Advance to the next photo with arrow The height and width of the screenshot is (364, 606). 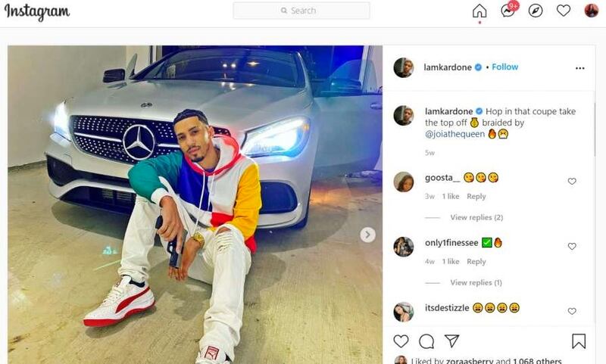pyautogui.click(x=367, y=235)
